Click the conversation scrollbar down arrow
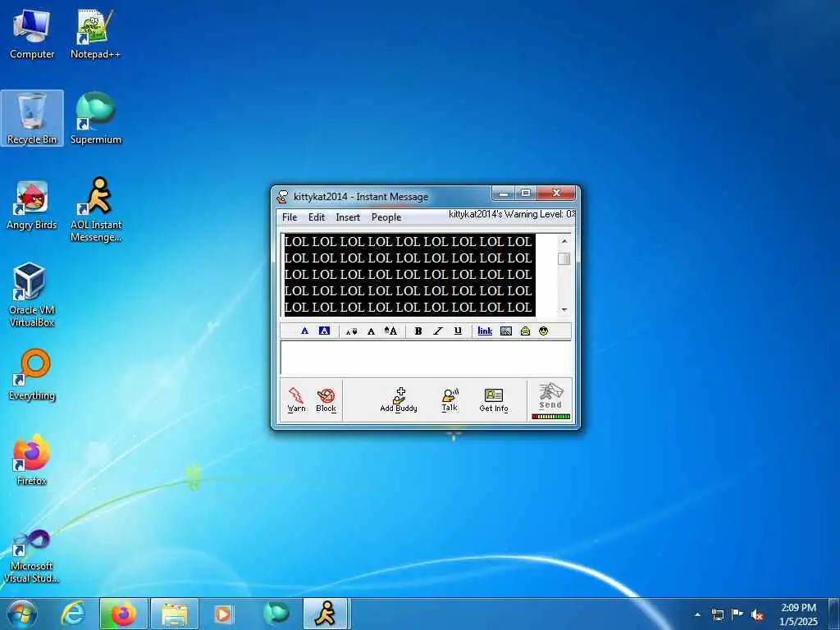Viewport: 840px width, 630px height. coord(564,309)
